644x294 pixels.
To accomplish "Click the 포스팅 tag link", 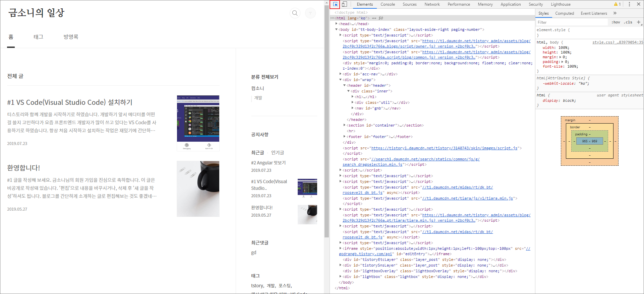I will pyautogui.click(x=285, y=286).
